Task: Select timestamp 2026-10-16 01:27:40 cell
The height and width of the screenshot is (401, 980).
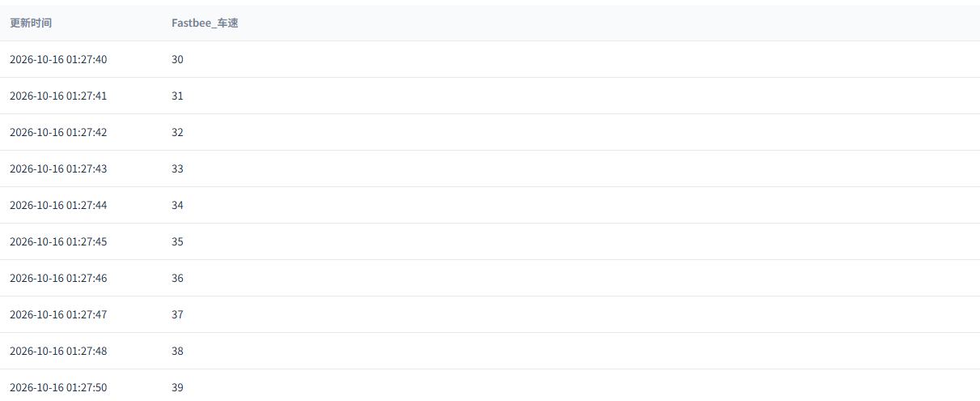Action: [x=58, y=59]
